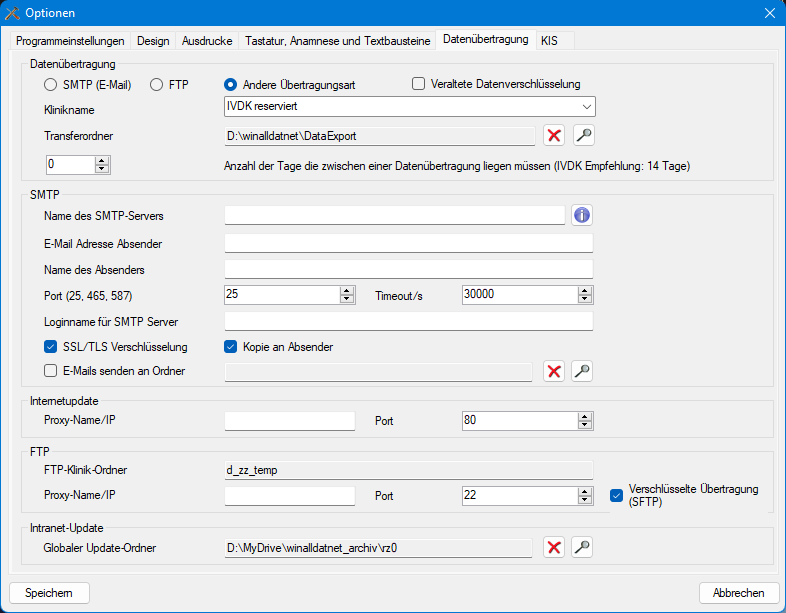Viewport: 786px width, 613px height.
Task: Enable Veraltete Datenverschlüsselung checkbox
Action: click(419, 85)
